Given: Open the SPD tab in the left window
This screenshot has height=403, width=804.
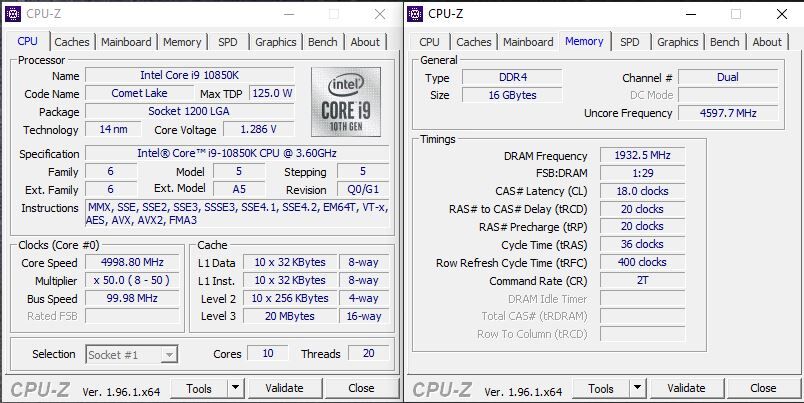Looking at the screenshot, I should [x=228, y=42].
